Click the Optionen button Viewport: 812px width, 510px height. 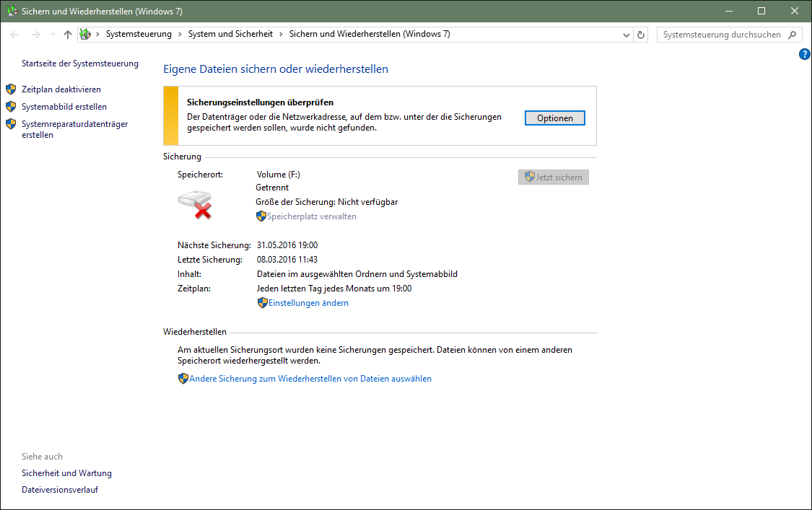(x=554, y=118)
